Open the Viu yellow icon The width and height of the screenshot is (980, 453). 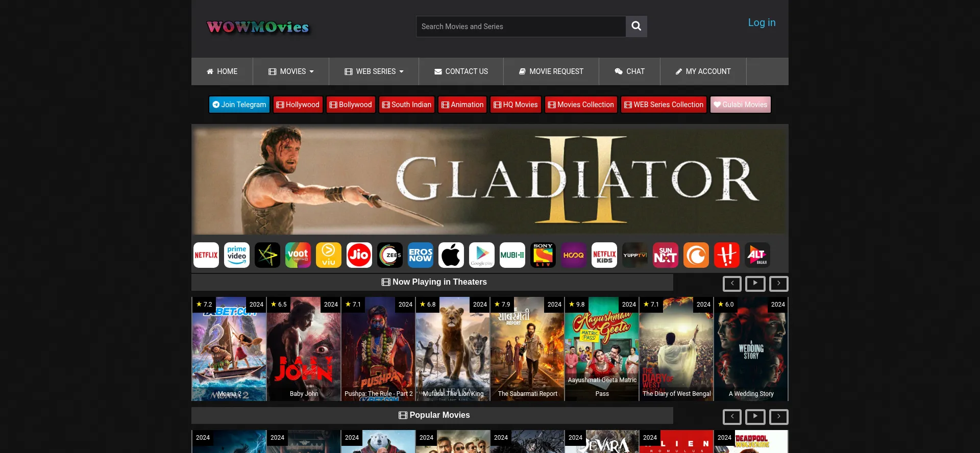329,255
